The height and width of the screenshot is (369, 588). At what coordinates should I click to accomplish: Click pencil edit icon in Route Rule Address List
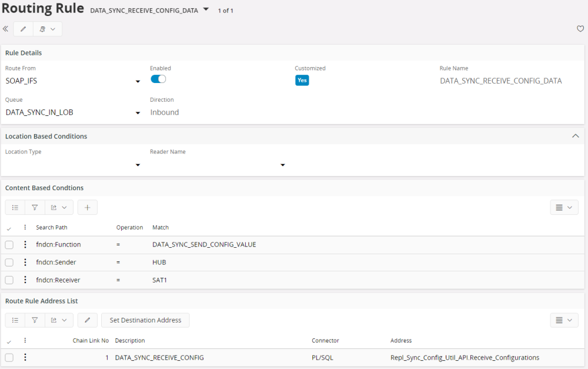pyautogui.click(x=87, y=320)
